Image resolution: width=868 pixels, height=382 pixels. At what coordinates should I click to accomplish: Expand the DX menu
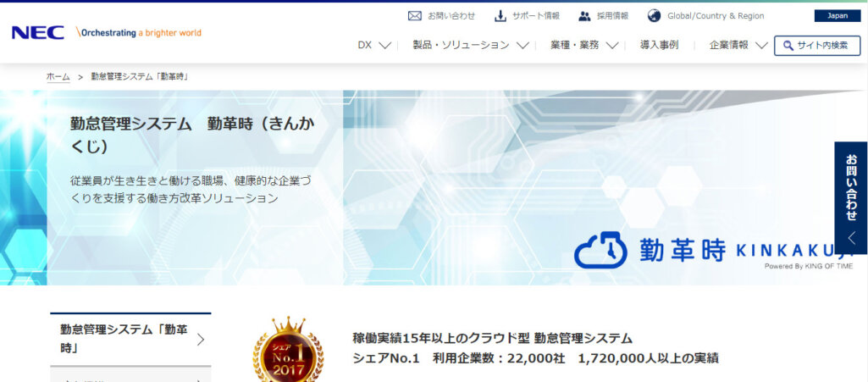[374, 46]
